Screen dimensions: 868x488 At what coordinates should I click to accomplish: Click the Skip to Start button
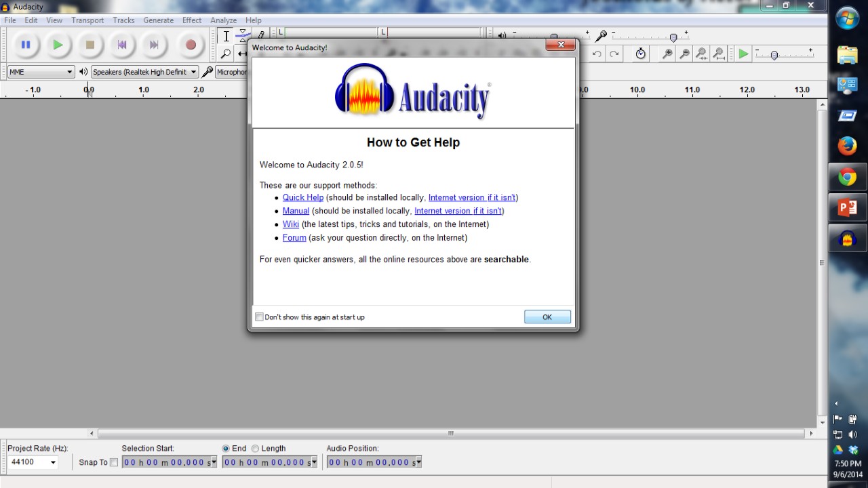(x=122, y=45)
